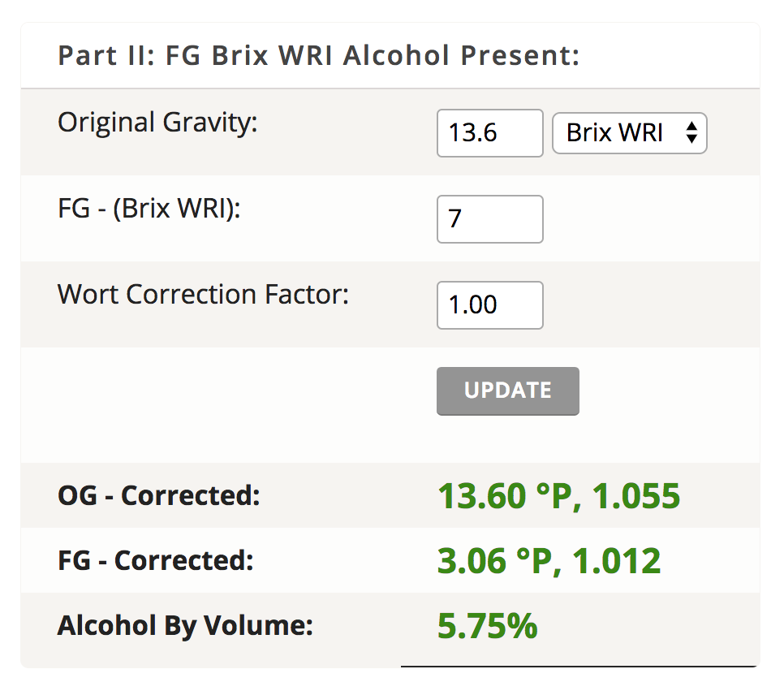Image resolution: width=784 pixels, height=695 pixels.
Task: Click the Part II section heading
Action: coord(318,56)
